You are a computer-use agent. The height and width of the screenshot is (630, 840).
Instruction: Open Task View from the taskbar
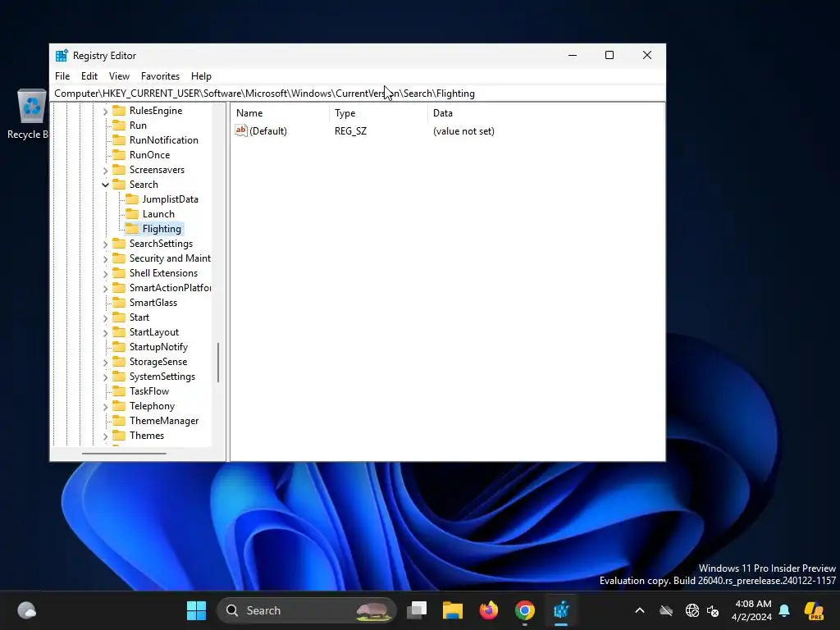tap(417, 610)
